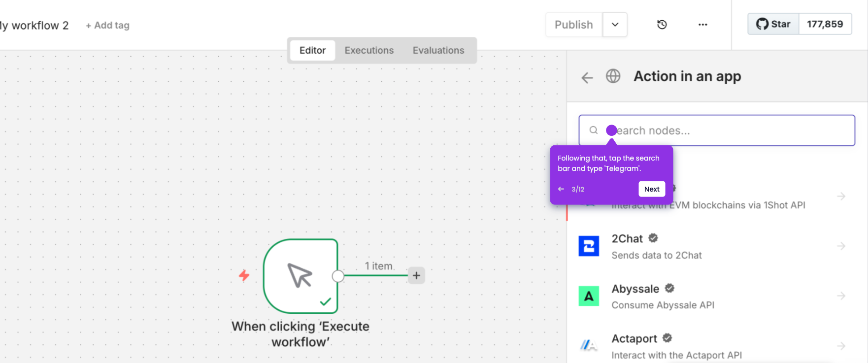
Task: Open Actaport via its right arrow
Action: tap(841, 346)
